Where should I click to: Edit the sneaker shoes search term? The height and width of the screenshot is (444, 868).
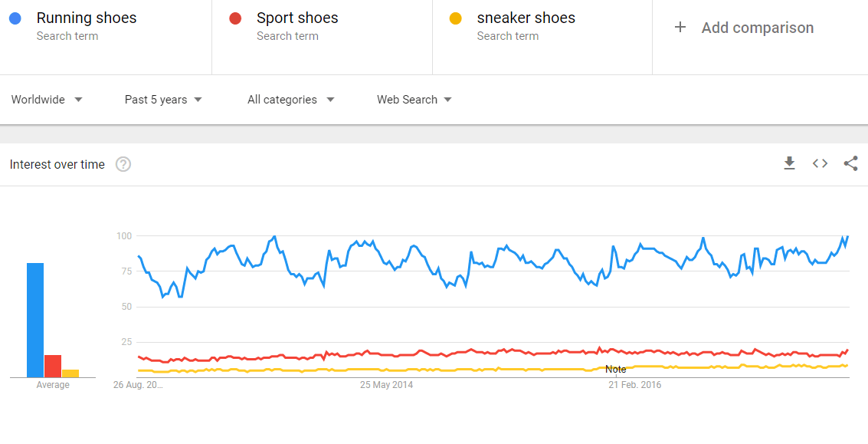(526, 18)
